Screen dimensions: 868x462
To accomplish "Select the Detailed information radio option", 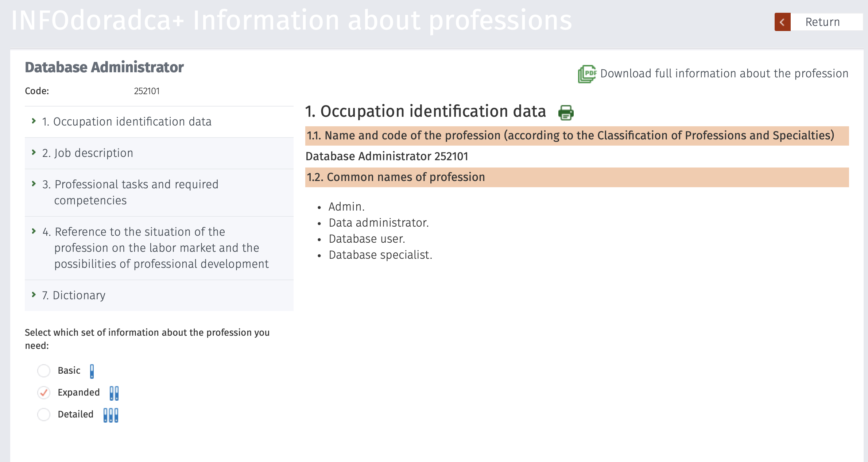I will pos(44,415).
